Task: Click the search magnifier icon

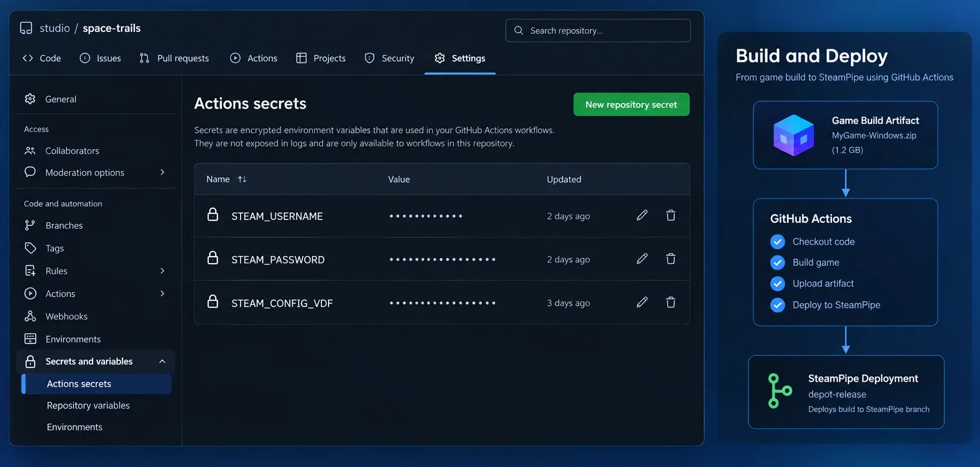Action: tap(518, 31)
